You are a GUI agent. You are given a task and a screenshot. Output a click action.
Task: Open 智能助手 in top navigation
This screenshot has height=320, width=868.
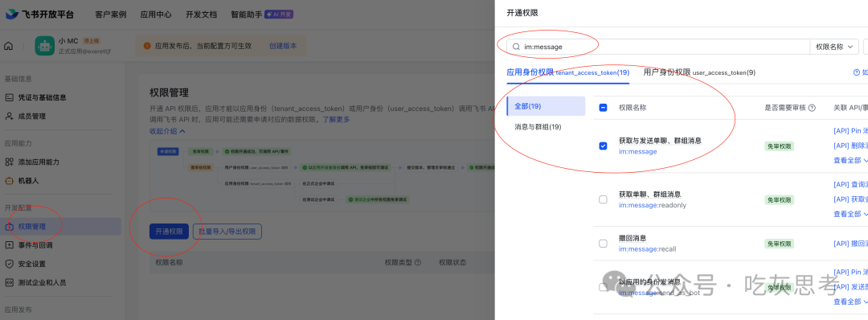(247, 14)
